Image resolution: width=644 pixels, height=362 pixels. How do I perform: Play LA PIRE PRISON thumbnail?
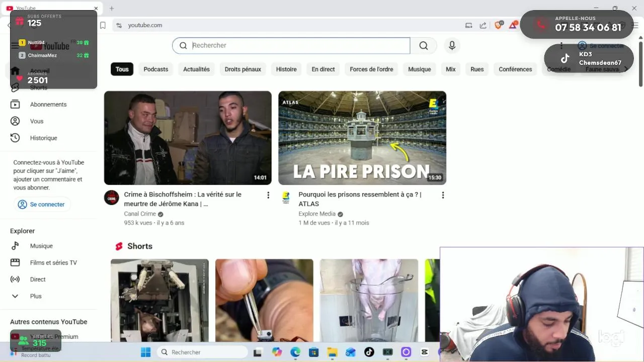(x=362, y=138)
